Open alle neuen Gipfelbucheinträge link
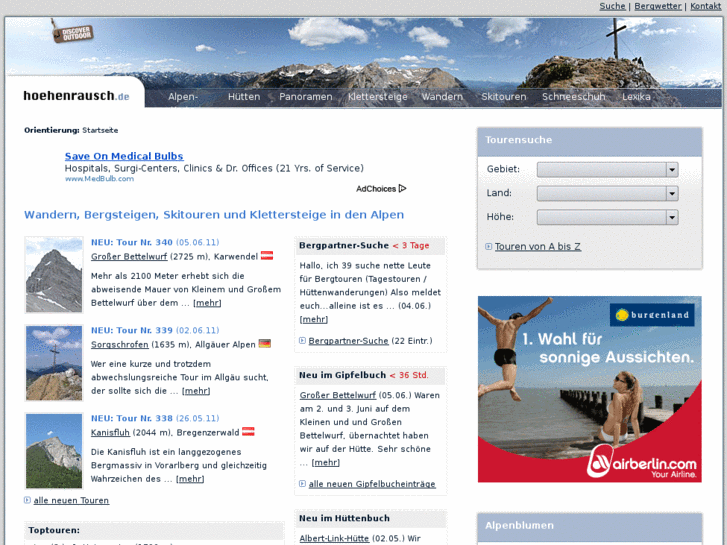This screenshot has width=727, height=545. [372, 484]
